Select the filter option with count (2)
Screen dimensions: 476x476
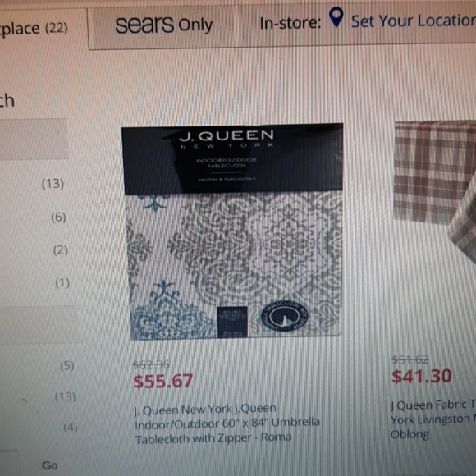(x=61, y=250)
